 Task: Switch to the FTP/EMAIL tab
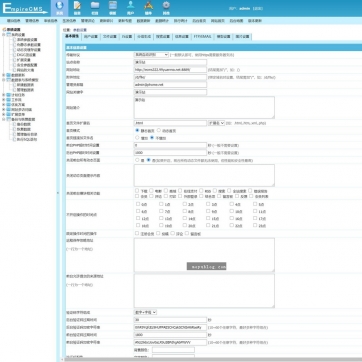(x=203, y=37)
